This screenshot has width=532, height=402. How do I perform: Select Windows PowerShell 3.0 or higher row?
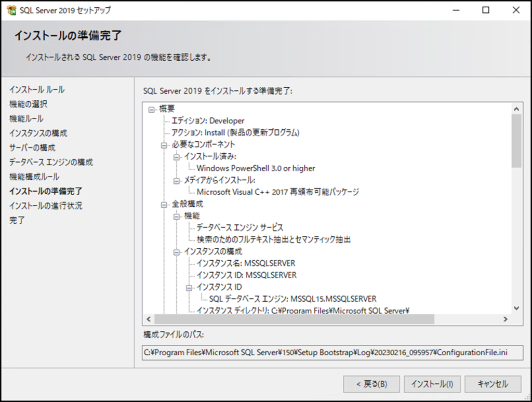256,168
